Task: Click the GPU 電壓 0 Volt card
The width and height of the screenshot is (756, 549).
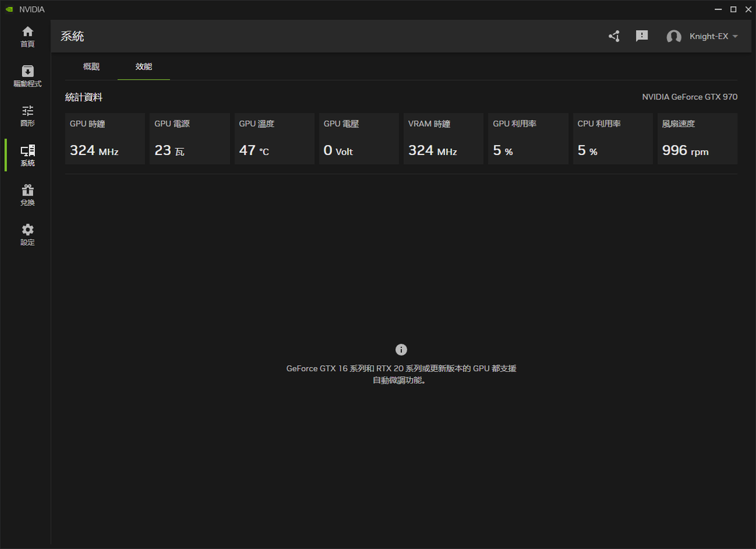Action: (x=359, y=139)
